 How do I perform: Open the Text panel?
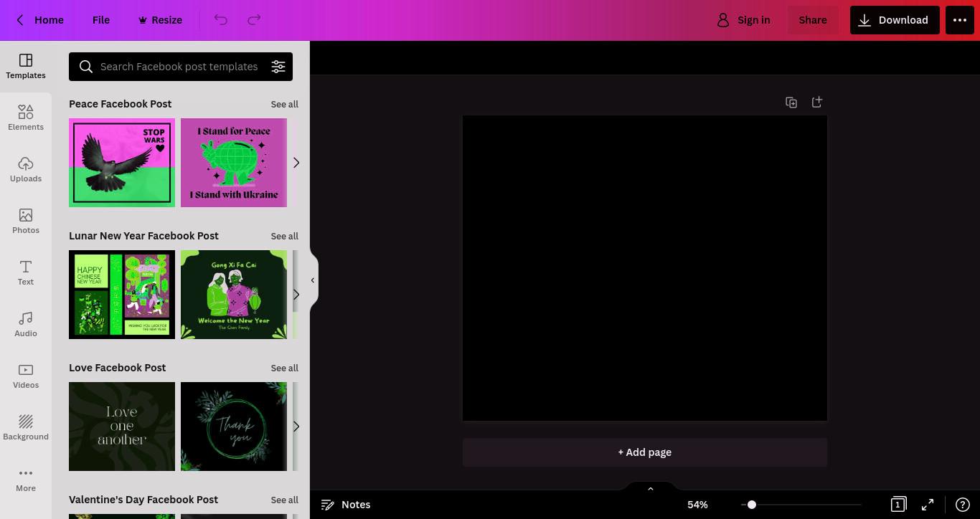point(26,273)
